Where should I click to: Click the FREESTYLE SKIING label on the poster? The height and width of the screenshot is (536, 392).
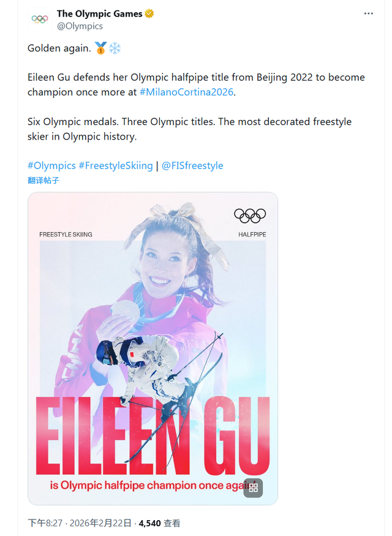(66, 235)
